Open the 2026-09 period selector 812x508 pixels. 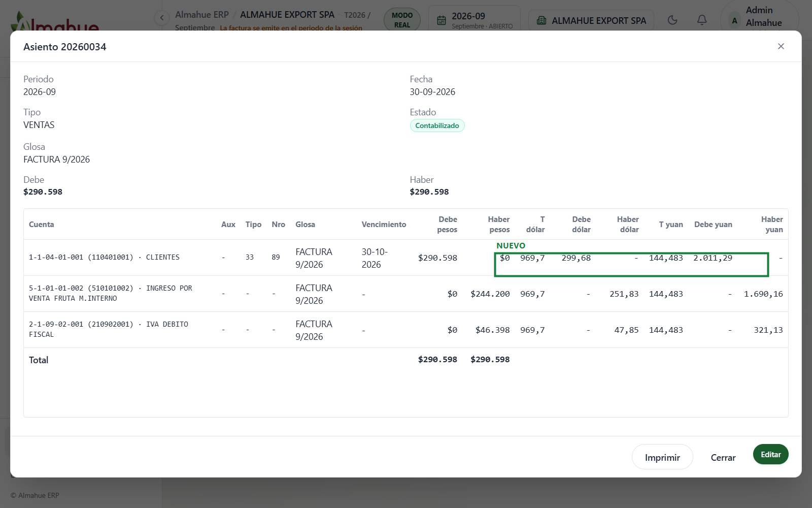point(475,20)
